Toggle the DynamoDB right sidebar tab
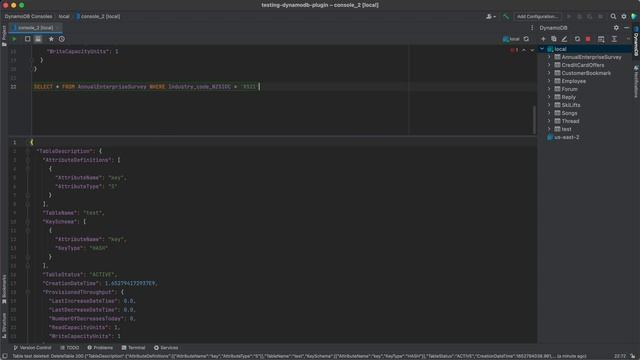 click(636, 41)
